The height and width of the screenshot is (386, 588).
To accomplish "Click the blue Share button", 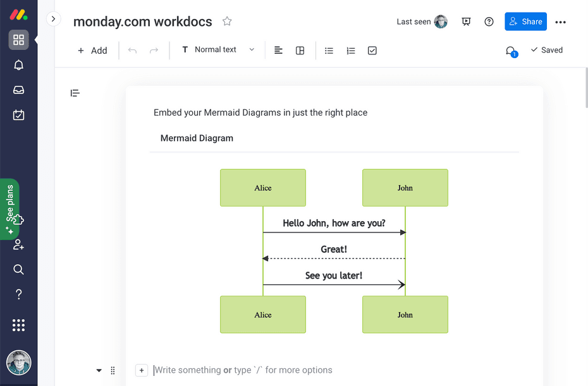I will click(x=525, y=21).
